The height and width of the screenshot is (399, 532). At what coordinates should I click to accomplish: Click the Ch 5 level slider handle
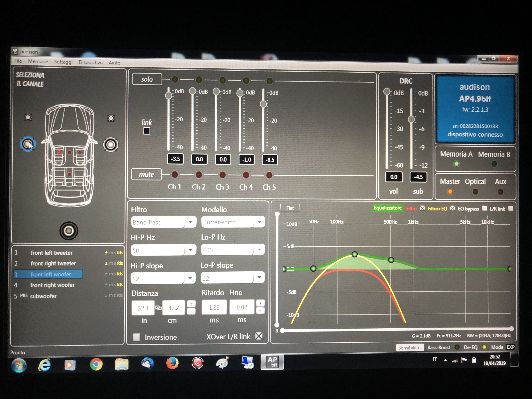[x=263, y=104]
